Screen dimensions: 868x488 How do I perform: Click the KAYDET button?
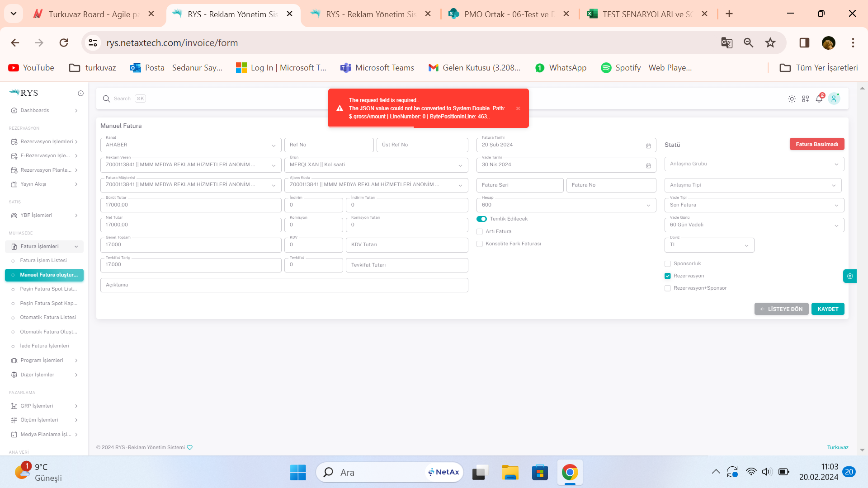pyautogui.click(x=828, y=309)
